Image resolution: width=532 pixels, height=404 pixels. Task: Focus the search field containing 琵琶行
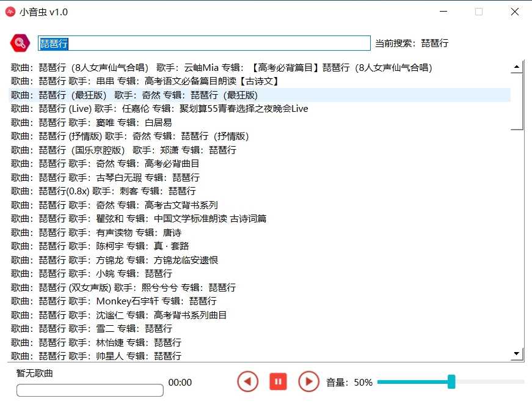click(x=204, y=43)
